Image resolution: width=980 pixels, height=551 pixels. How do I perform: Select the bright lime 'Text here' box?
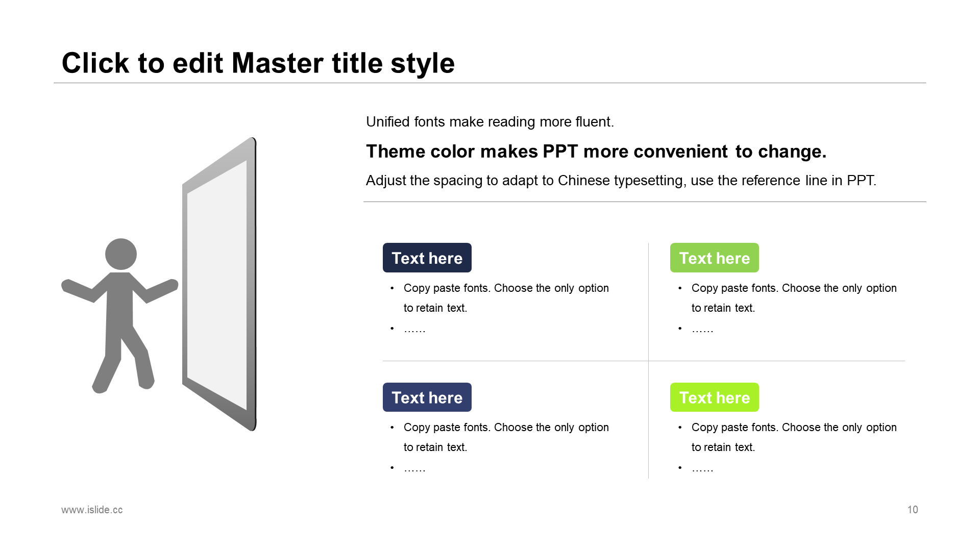tap(714, 397)
